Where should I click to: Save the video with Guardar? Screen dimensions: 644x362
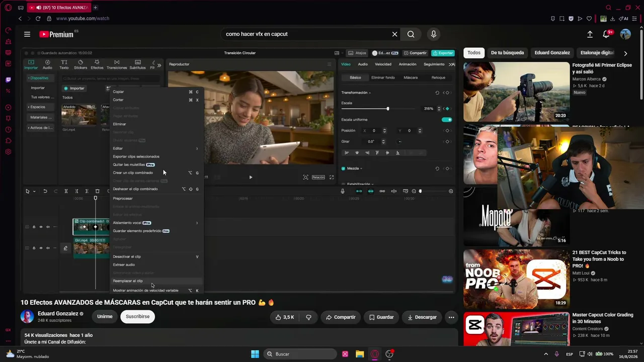tap(381, 317)
